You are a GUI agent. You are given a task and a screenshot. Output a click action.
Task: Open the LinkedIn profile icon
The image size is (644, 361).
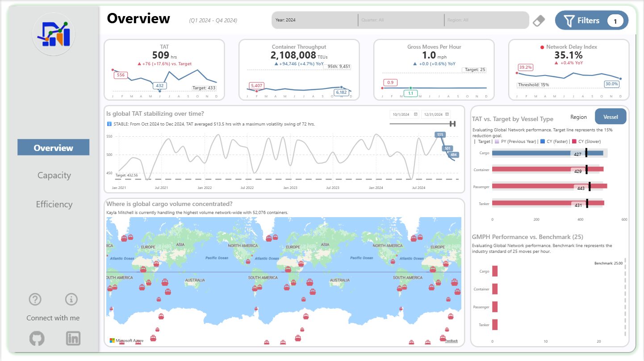[73, 338]
